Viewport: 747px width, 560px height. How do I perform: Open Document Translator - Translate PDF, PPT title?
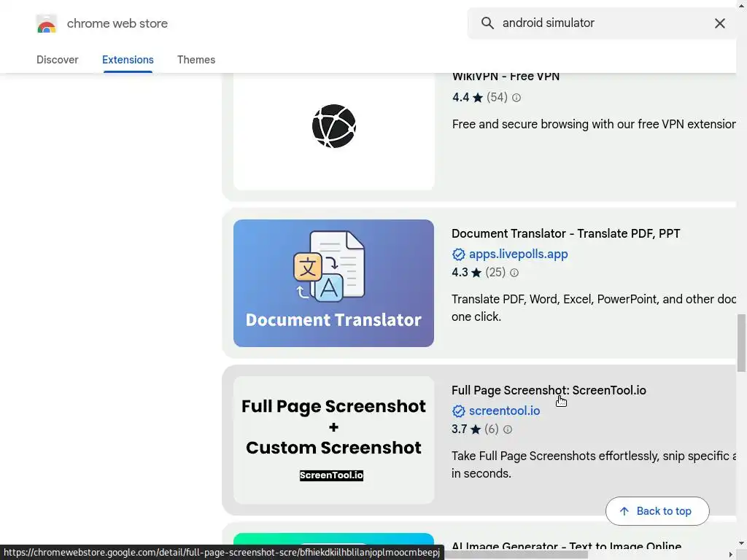[x=566, y=233]
